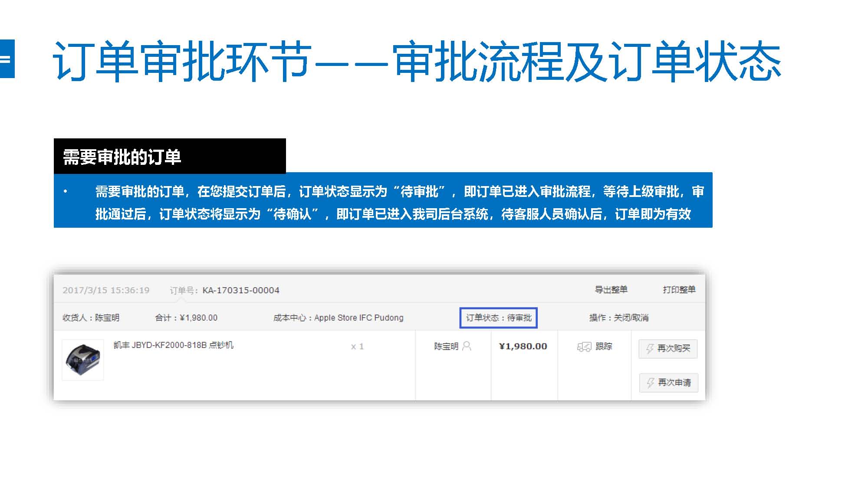Viewport: 868px width, 488px height.
Task: Click the order timestamp 2017/3/15 15:36:19
Action: pos(106,290)
